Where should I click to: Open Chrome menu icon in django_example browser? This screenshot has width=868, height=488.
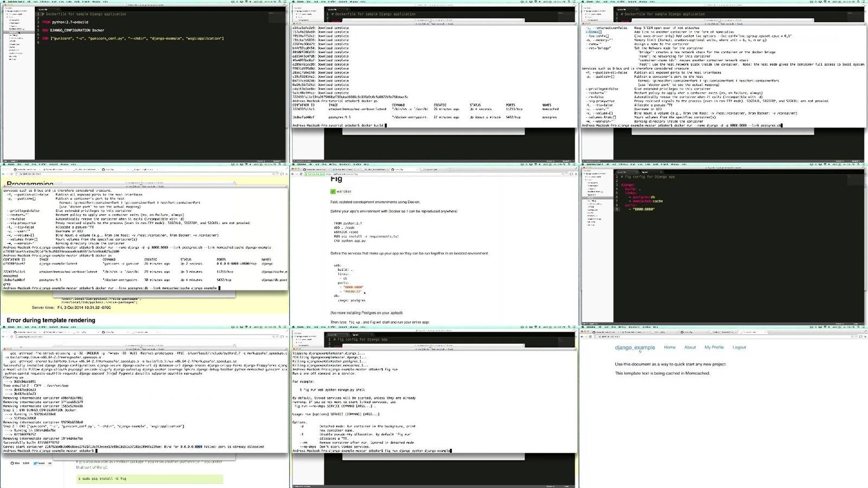[865, 337]
